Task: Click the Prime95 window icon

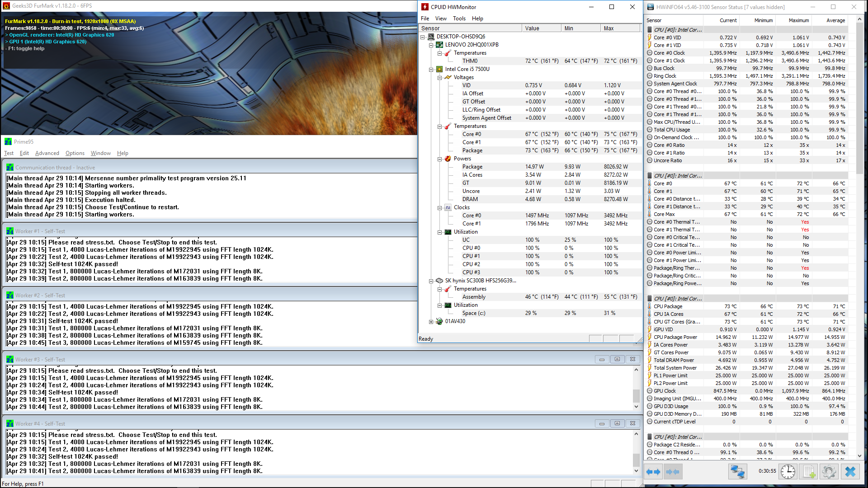Action: (x=8, y=142)
